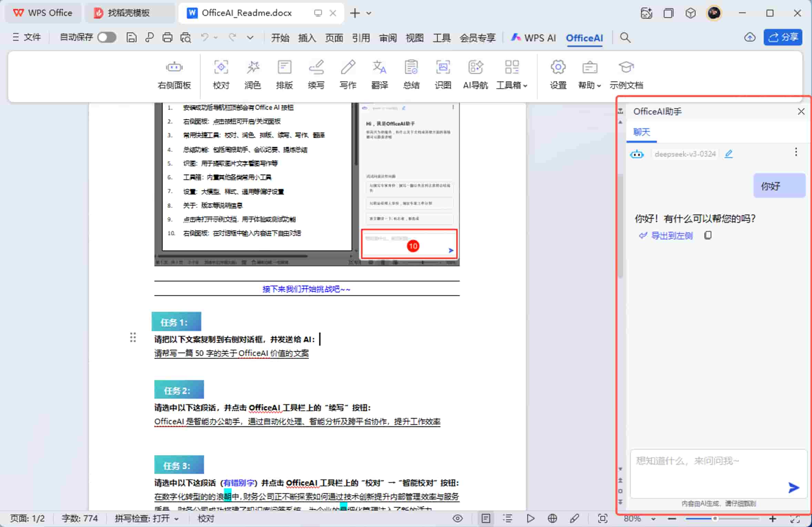Switch to the 审阅 ribbon tab
812x527 pixels.
tap(387, 37)
